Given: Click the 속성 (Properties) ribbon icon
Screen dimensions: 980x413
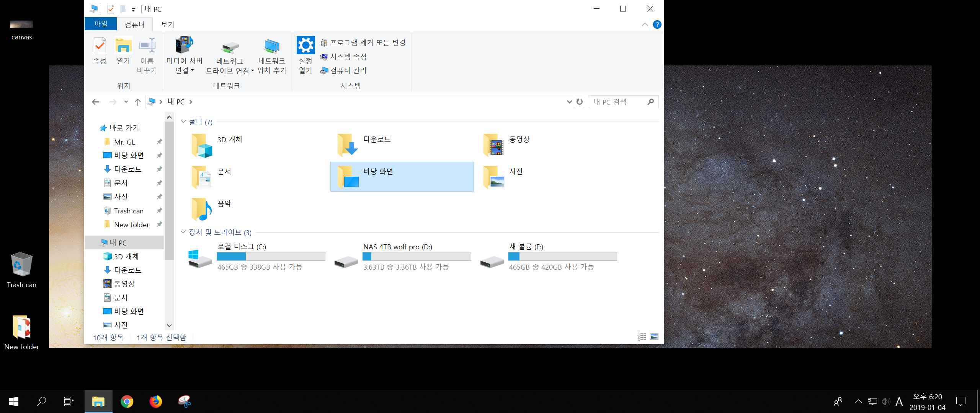Looking at the screenshot, I should pyautogui.click(x=100, y=51).
